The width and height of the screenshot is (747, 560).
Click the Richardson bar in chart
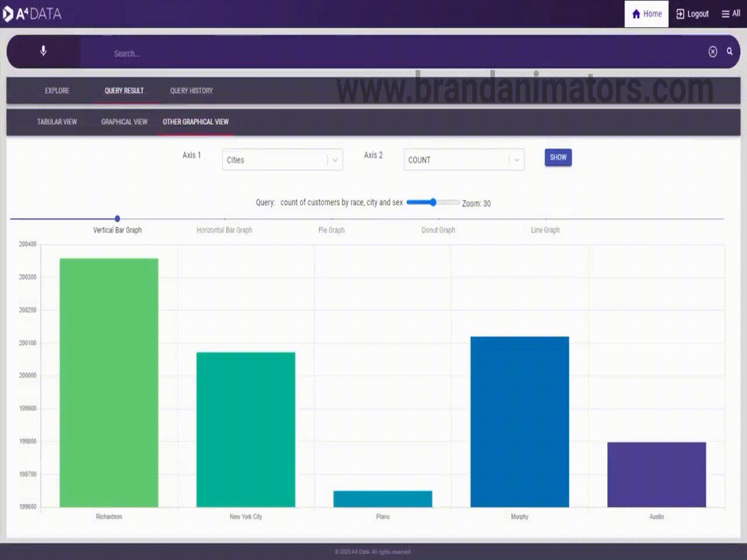109,383
